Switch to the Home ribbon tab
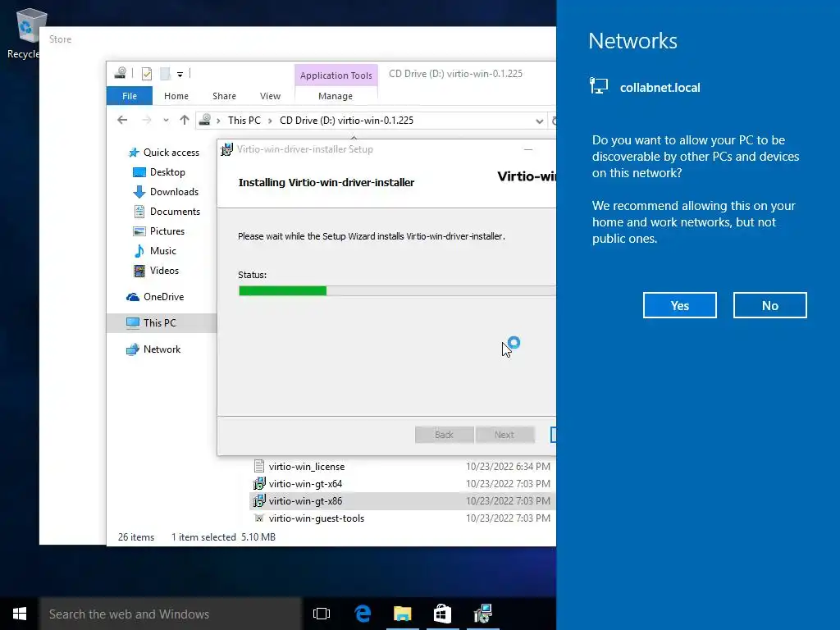 tap(176, 96)
